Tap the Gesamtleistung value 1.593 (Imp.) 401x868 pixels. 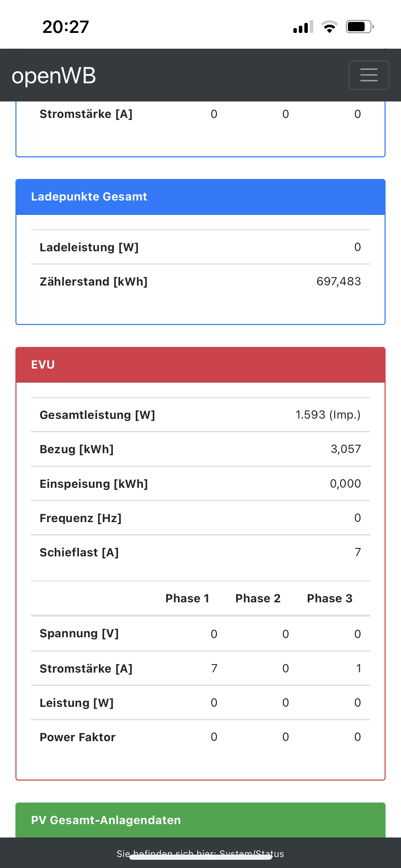coord(328,415)
